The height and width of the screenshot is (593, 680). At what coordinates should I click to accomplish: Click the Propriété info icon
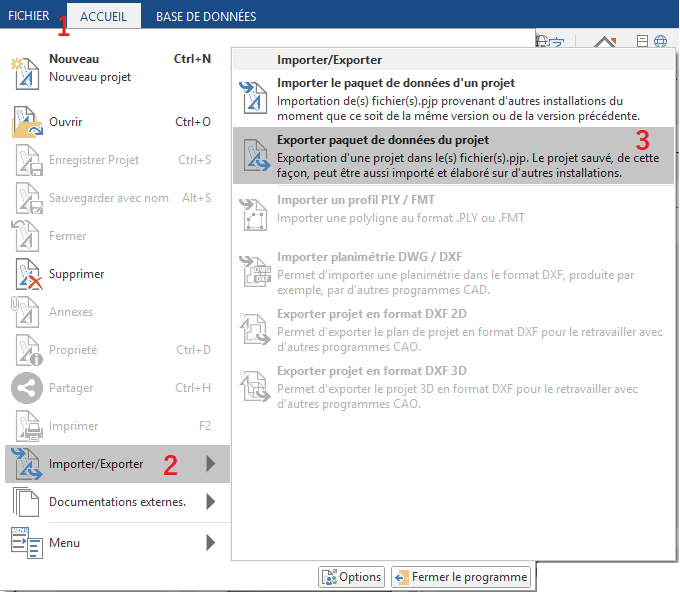point(29,350)
